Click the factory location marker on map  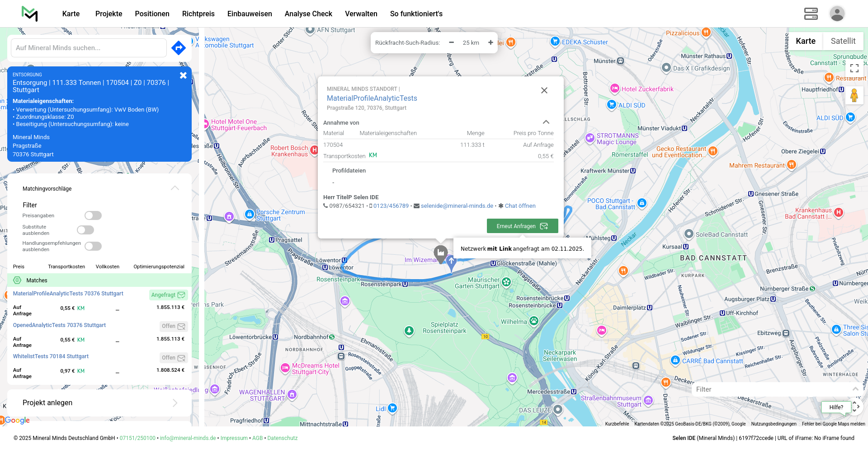tap(440, 253)
